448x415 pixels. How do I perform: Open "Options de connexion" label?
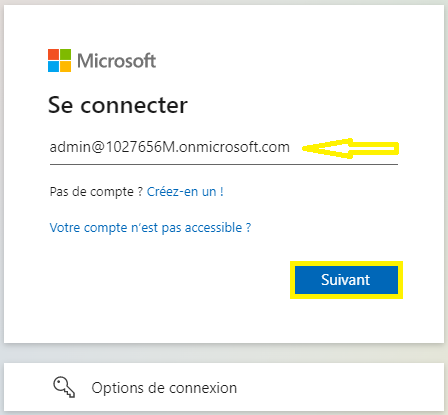[164, 388]
